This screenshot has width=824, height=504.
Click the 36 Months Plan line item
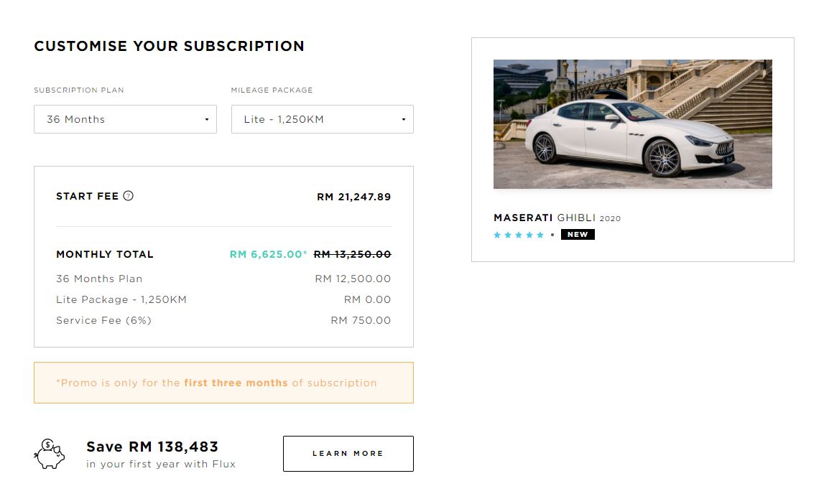tap(99, 279)
